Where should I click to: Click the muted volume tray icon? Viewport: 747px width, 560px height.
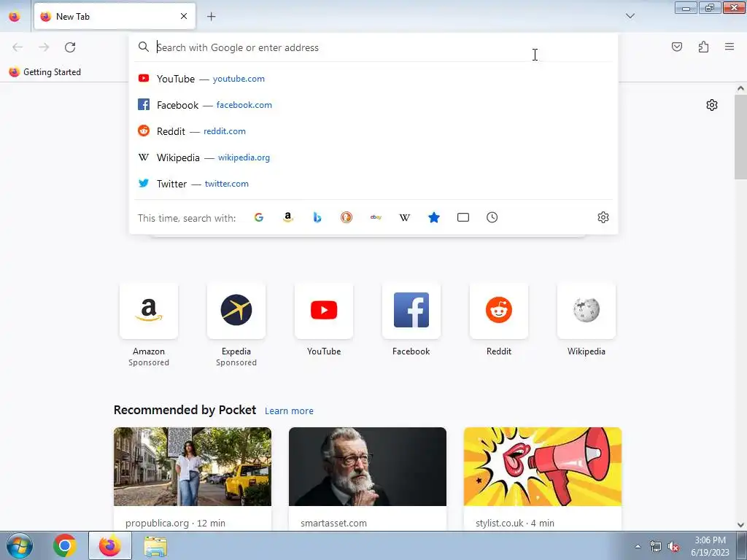click(673, 546)
